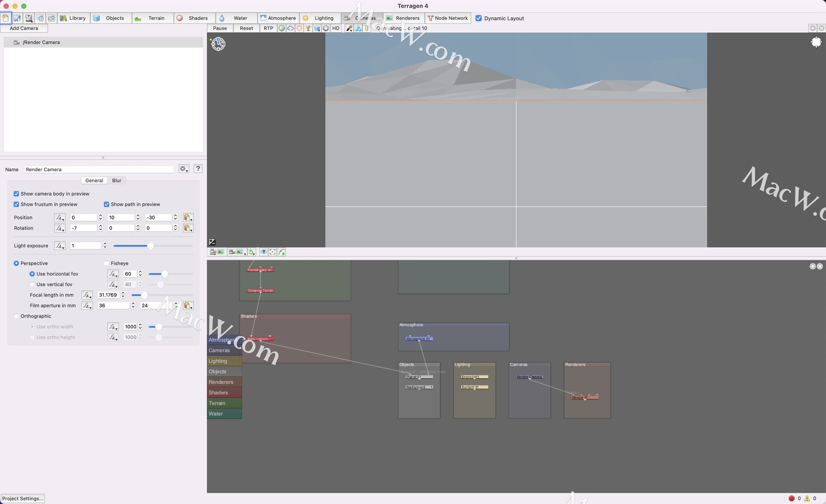Click the clouds/atmosphere icon in the preview toolbar
This screenshot has width=826, height=504.
[x=291, y=28]
